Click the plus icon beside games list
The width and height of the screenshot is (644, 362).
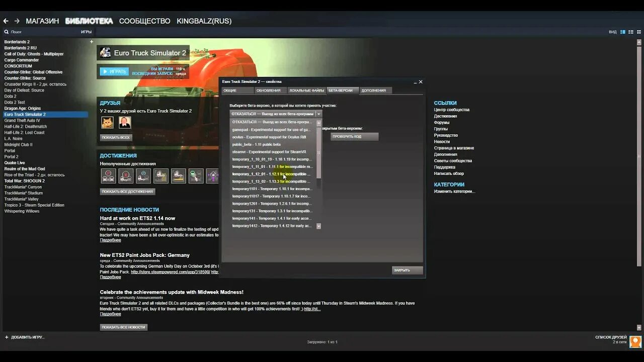coord(91,42)
